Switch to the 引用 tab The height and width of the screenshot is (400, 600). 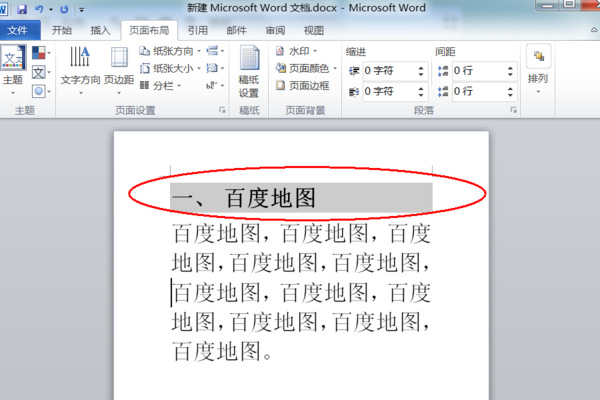198,30
